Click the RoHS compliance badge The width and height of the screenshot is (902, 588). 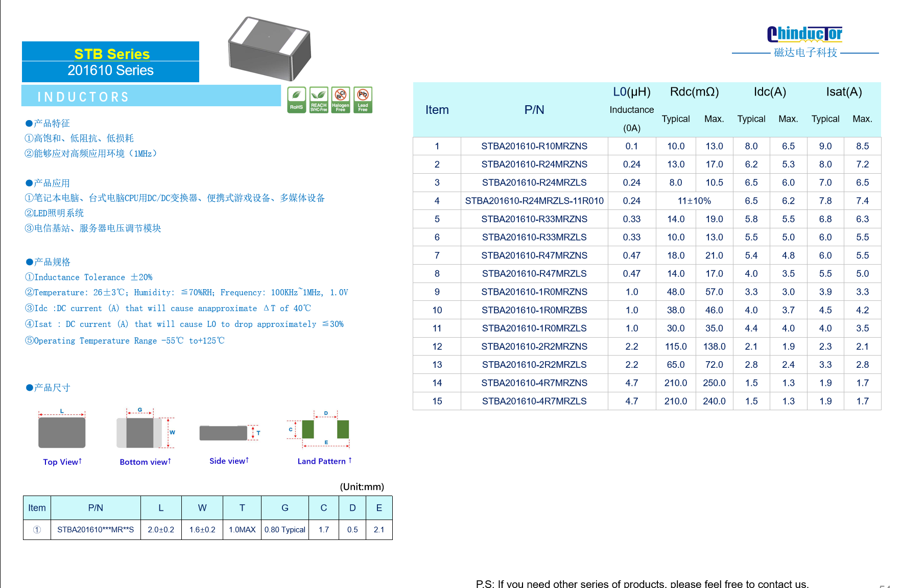296,100
